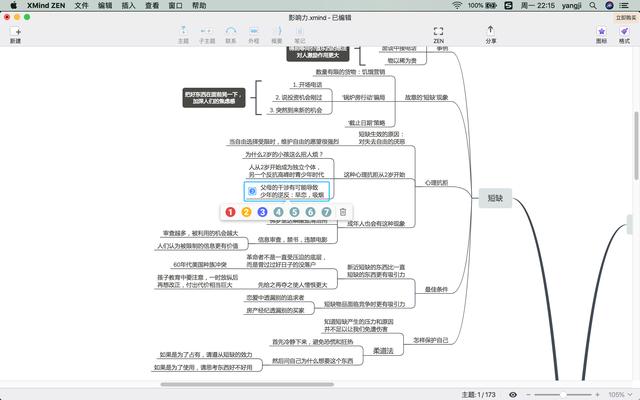Select the '信息审查，禁书，违禁电影' topic
This screenshot has width=640, height=400.
coord(292,239)
